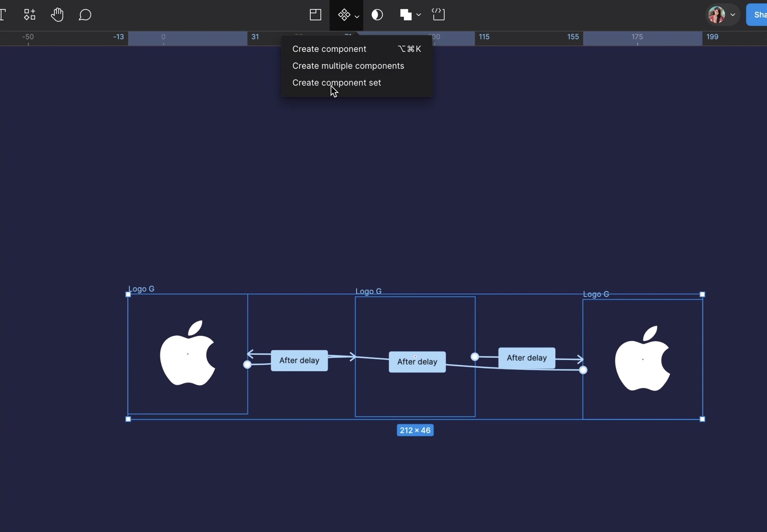This screenshot has width=767, height=532.
Task: Open the profile avatar dropdown
Action: [x=734, y=14]
